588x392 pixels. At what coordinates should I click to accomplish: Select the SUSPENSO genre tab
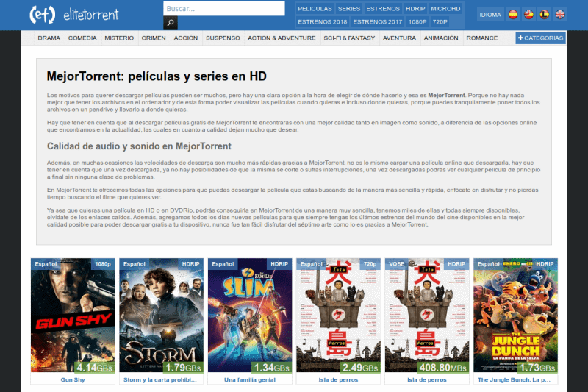click(x=223, y=38)
